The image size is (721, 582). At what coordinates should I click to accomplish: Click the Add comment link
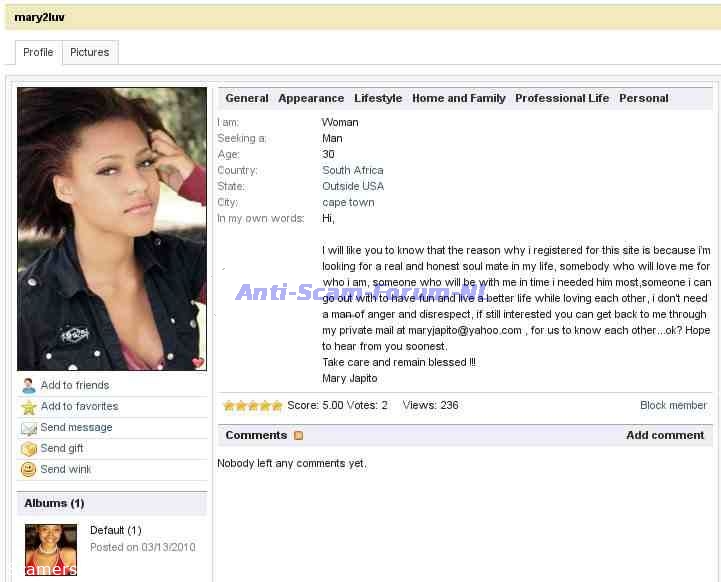[665, 436]
